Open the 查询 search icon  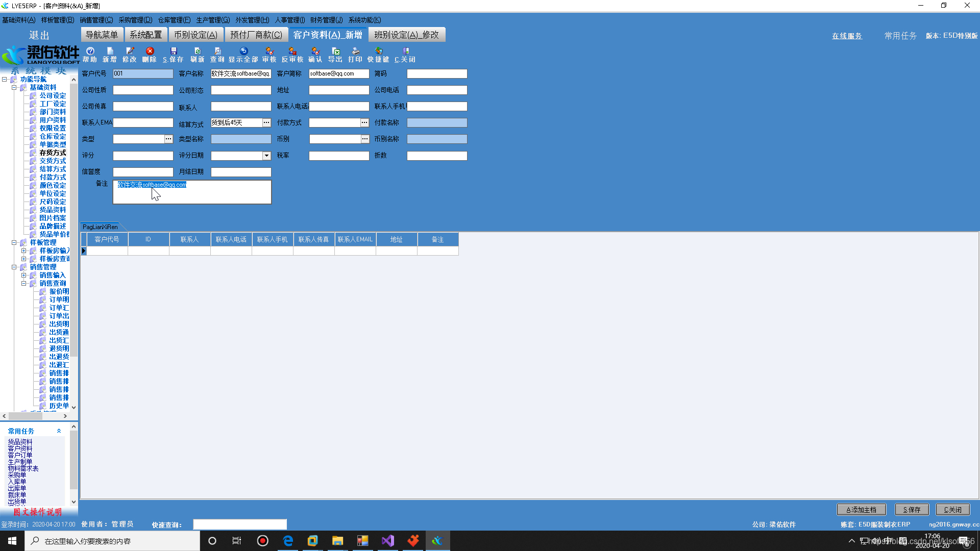(x=217, y=52)
